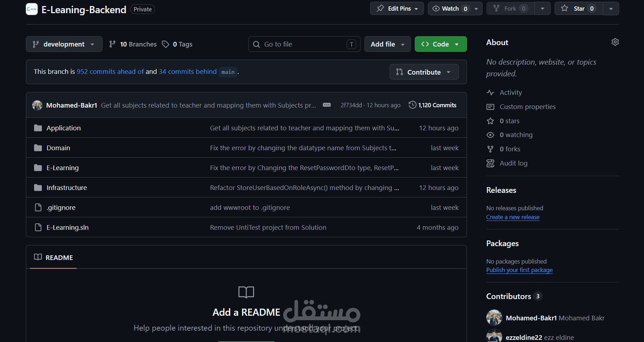
Task: Click the Infrastructure folder icon
Action: [38, 188]
